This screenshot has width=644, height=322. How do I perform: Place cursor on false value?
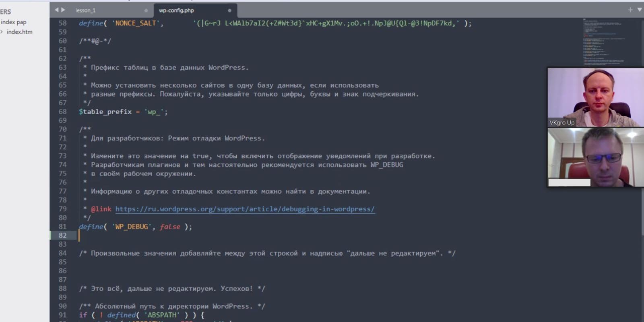coord(170,227)
